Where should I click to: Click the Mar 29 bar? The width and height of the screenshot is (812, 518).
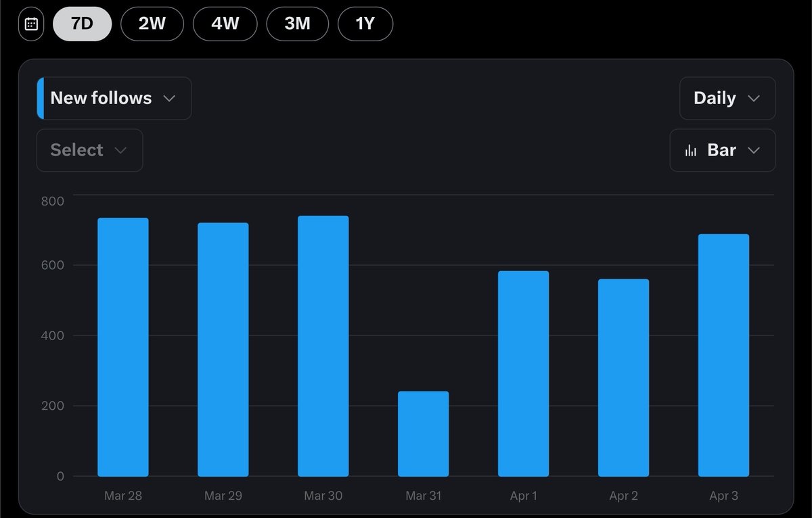pyautogui.click(x=223, y=350)
